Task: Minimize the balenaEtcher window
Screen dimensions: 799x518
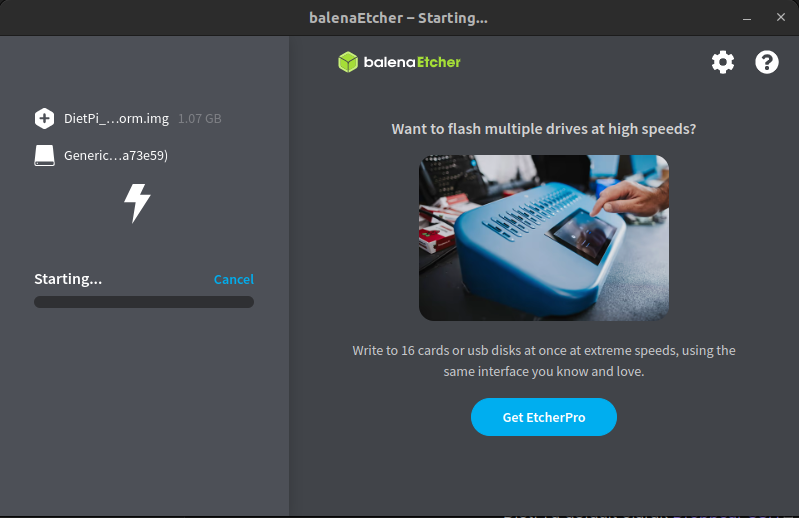Action: pyautogui.click(x=747, y=18)
